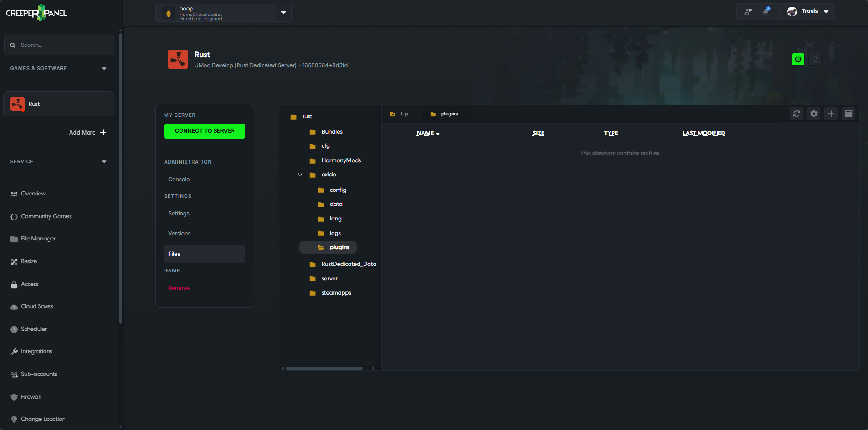
Task: Open the file manager settings gear
Action: coord(813,114)
